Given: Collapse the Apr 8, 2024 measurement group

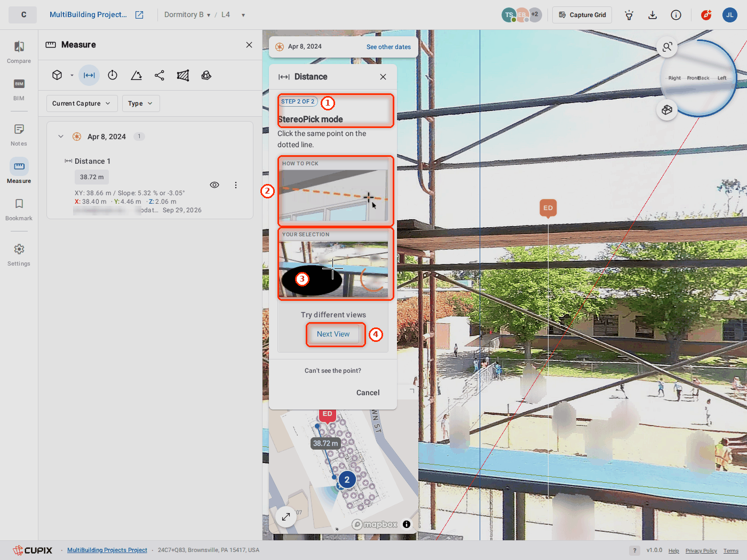Looking at the screenshot, I should (x=61, y=137).
